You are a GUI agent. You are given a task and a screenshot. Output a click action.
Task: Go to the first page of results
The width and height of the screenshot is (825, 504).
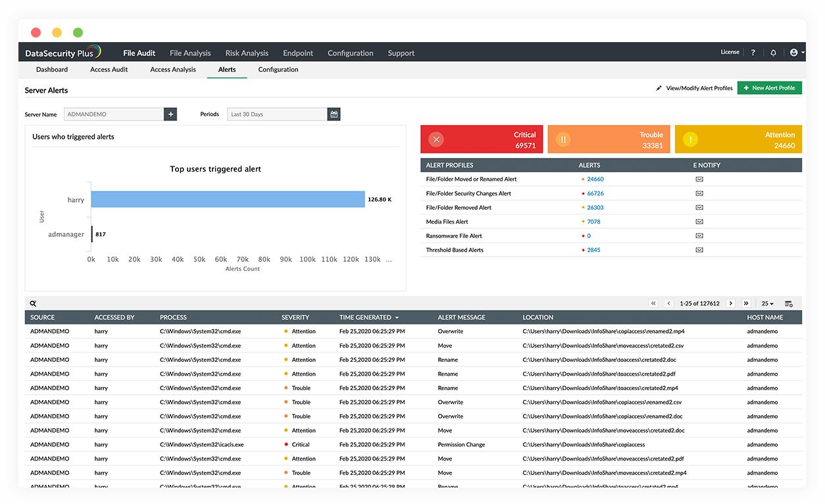coord(653,303)
